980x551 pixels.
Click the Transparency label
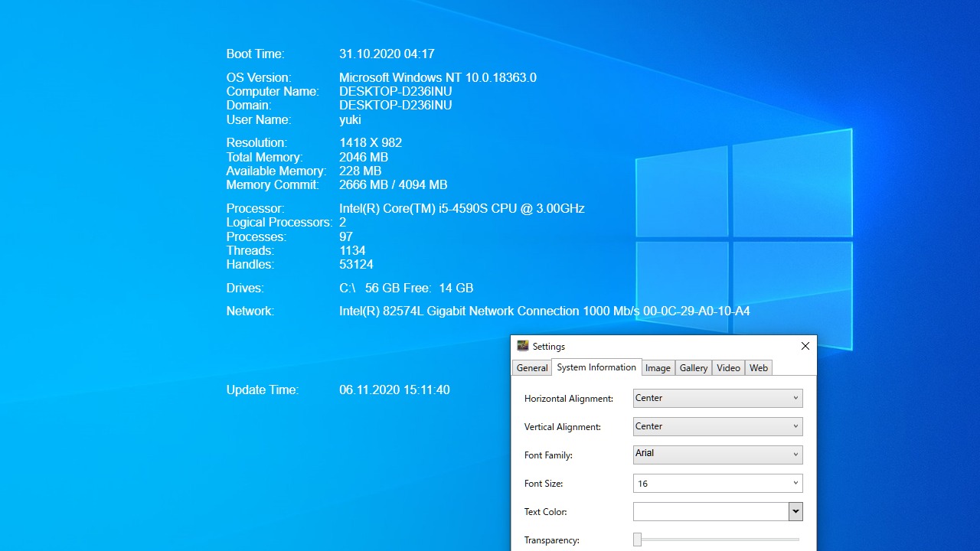[552, 540]
